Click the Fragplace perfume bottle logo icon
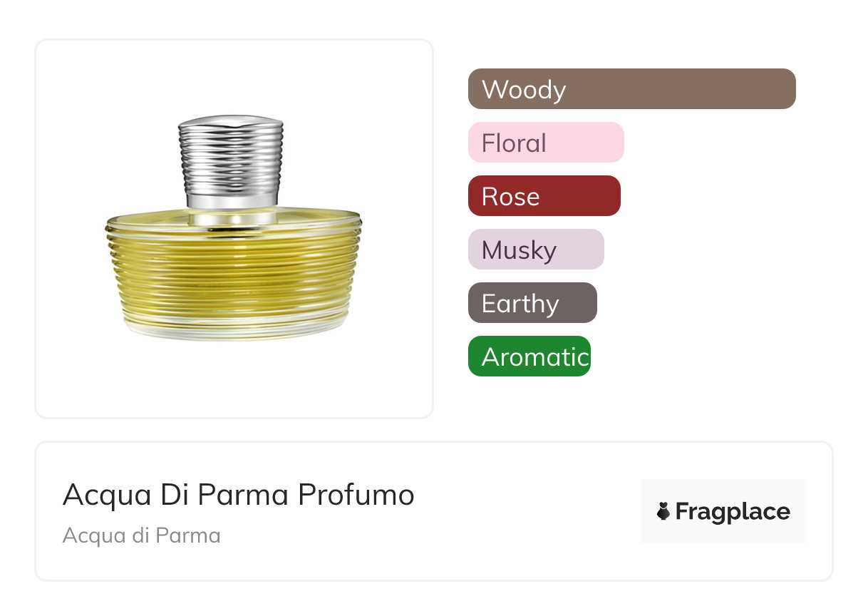 (x=663, y=511)
